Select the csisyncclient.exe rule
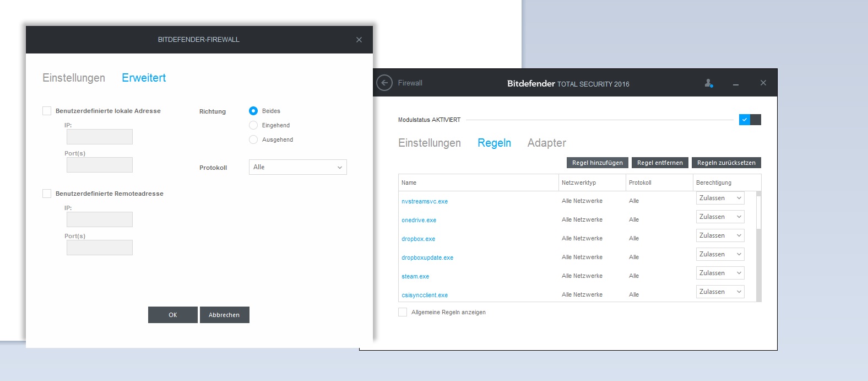 tap(425, 295)
